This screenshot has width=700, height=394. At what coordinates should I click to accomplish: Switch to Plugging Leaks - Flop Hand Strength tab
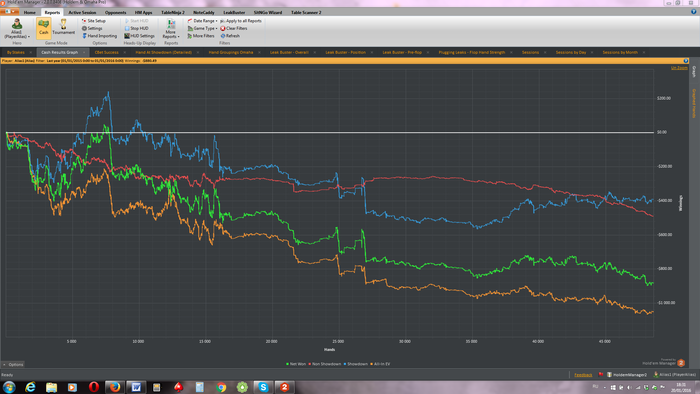pos(472,52)
